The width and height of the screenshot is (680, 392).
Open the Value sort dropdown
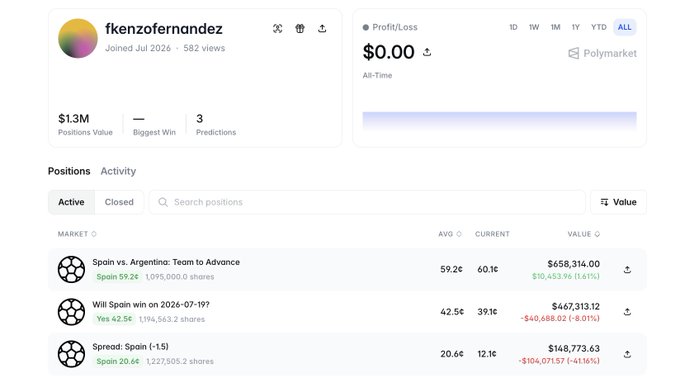pos(618,202)
